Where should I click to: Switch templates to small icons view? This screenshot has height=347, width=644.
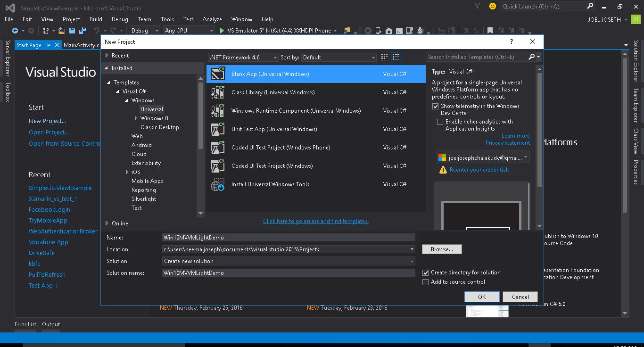384,57
